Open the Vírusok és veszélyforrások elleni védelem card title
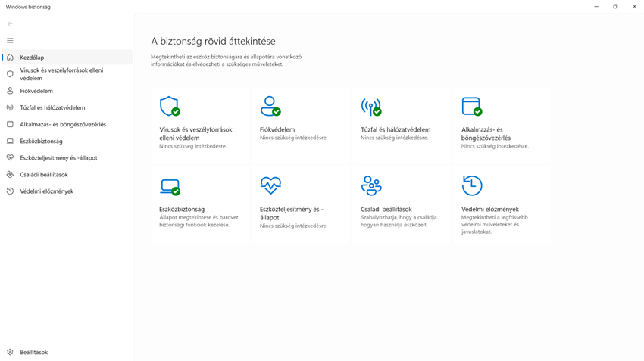This screenshot has height=361, width=644. pos(195,134)
